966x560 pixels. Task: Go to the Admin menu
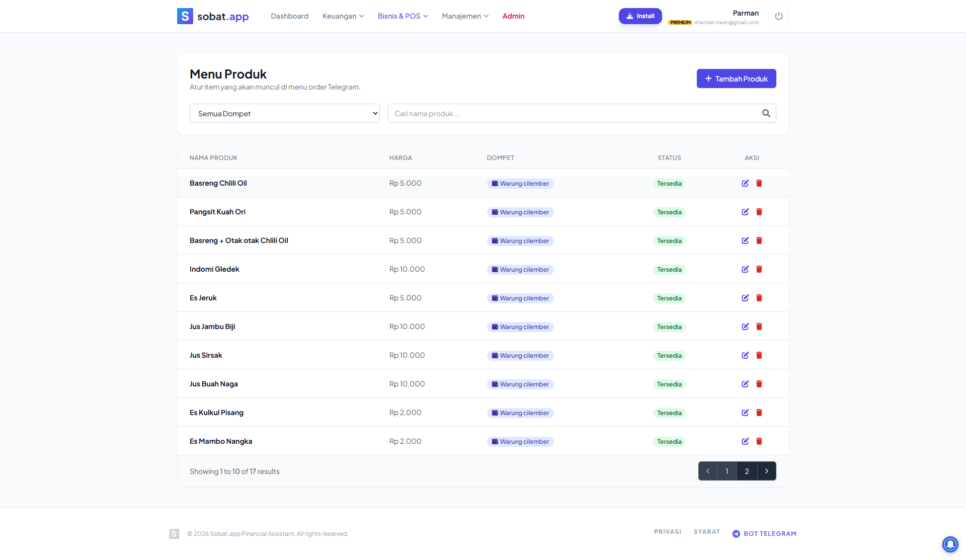(x=513, y=16)
